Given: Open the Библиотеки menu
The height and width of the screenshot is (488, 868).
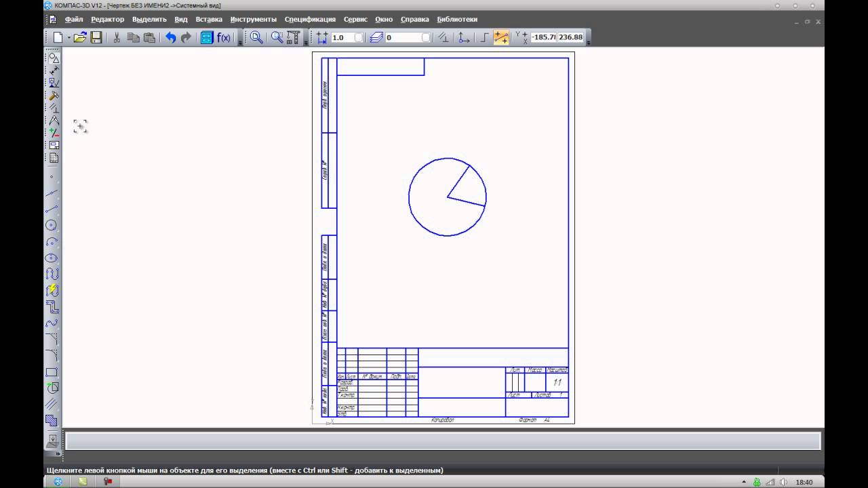Looking at the screenshot, I should tap(457, 19).
